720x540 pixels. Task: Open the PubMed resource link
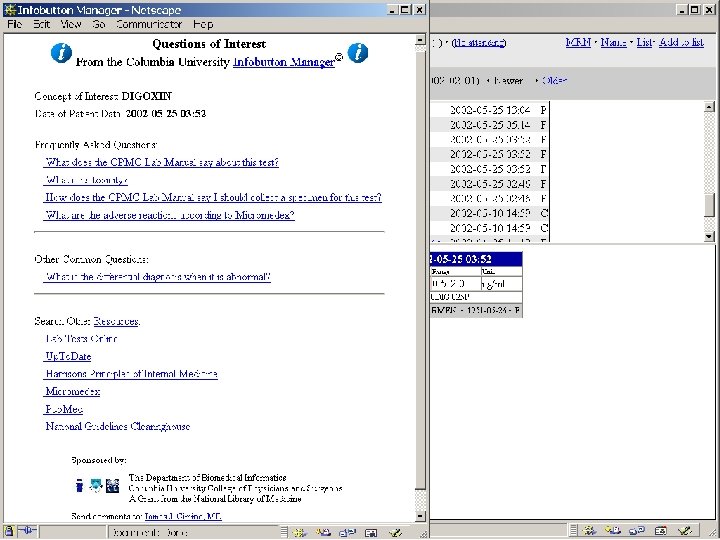pos(64,409)
